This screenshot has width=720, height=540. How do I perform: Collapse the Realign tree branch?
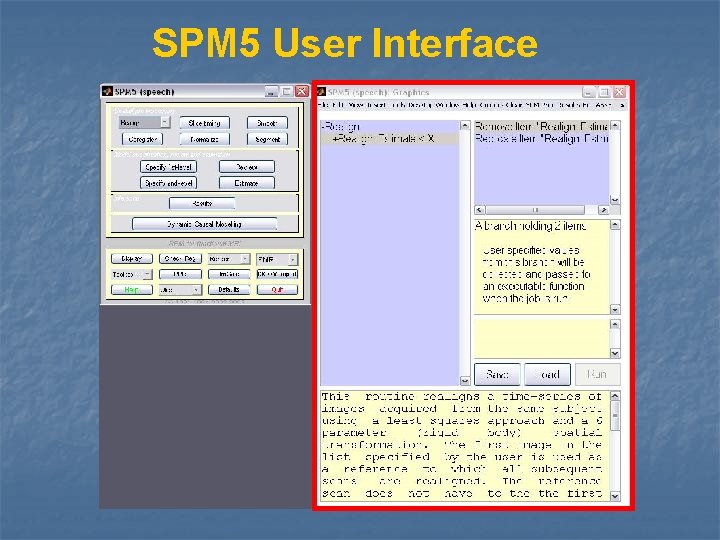[x=324, y=126]
